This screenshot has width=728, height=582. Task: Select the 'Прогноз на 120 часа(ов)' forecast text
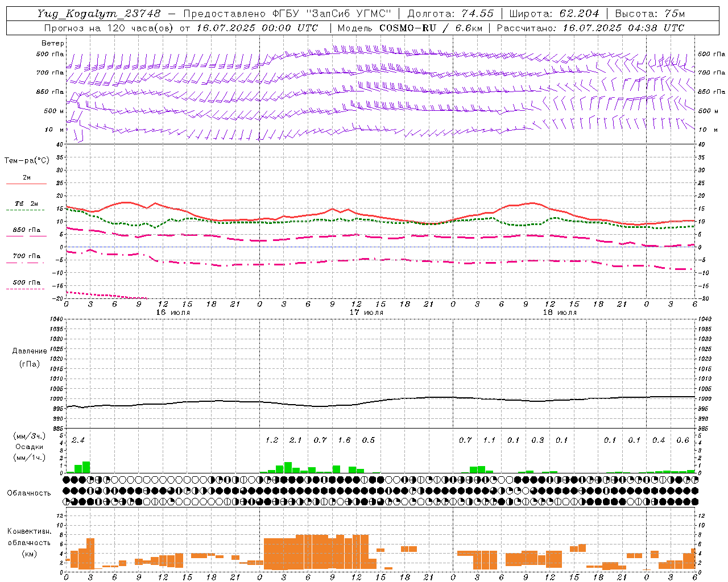pyautogui.click(x=110, y=28)
